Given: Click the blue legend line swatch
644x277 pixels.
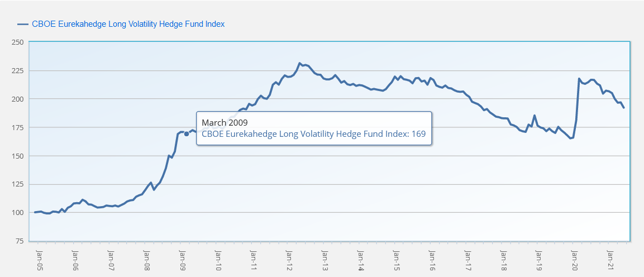Looking at the screenshot, I should click(23, 24).
